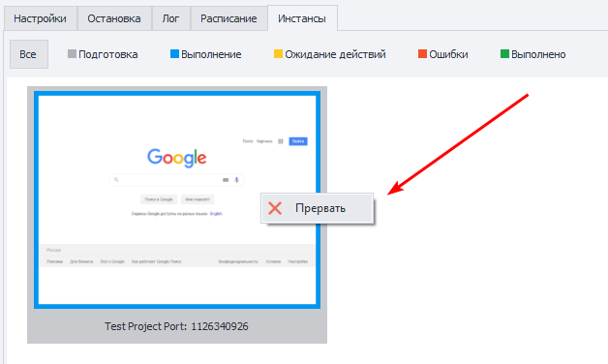Click the Test Project Port caption
Screen dimensions: 608x364
point(176,326)
